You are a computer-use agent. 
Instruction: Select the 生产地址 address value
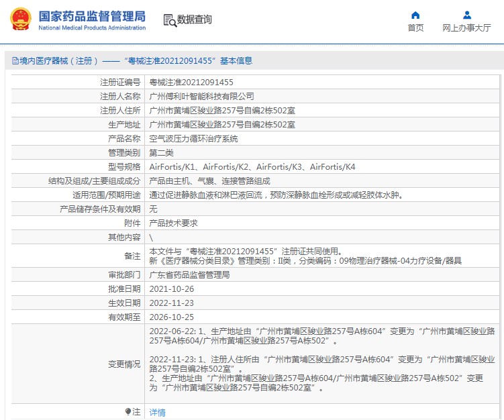coord(222,125)
